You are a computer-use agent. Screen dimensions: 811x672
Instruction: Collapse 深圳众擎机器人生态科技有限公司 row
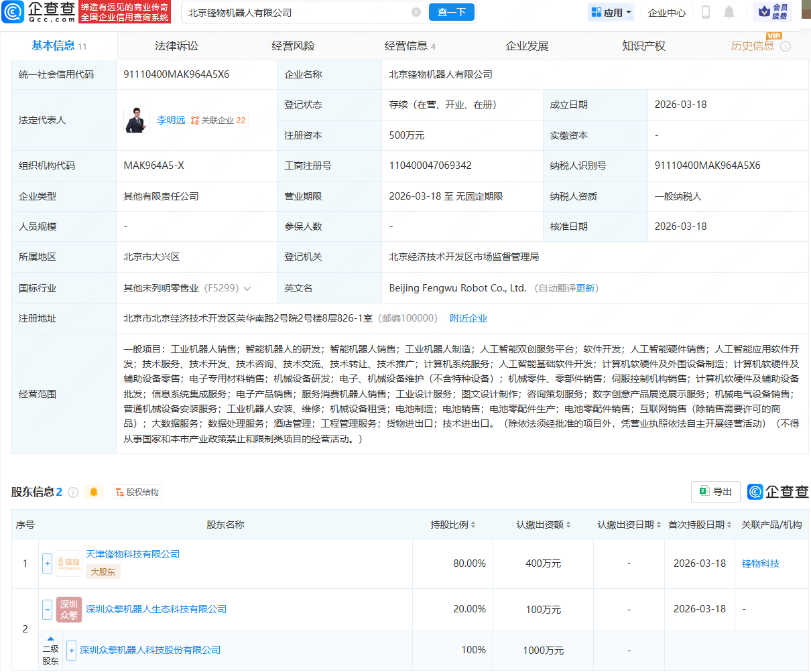pos(47,610)
